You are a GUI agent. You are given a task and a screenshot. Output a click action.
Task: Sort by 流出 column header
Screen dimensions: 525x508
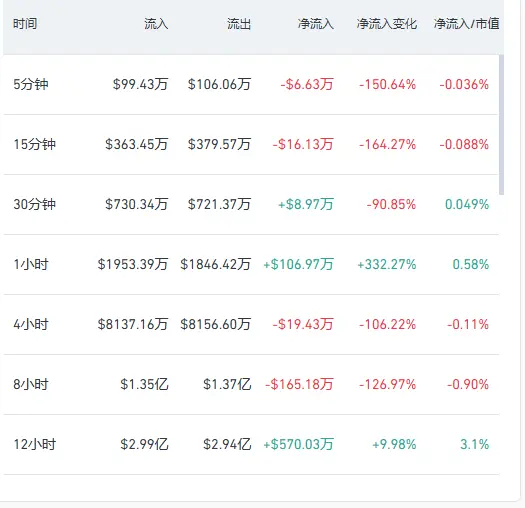tap(239, 24)
